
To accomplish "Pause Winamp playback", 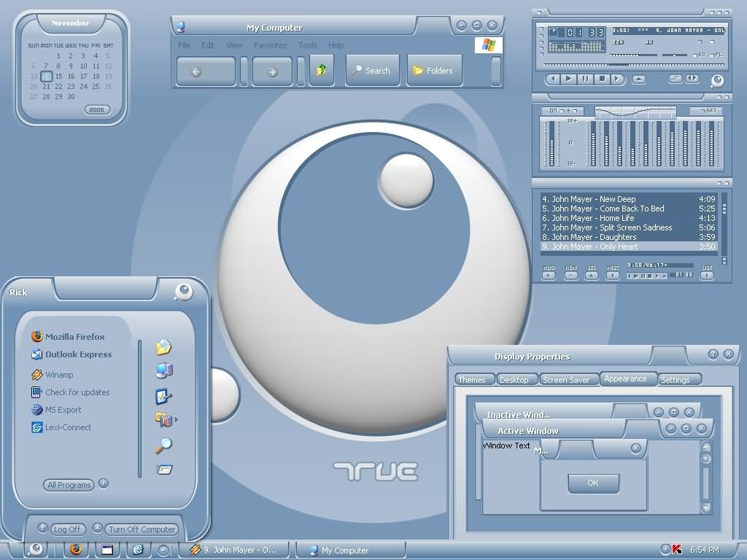I will (585, 79).
